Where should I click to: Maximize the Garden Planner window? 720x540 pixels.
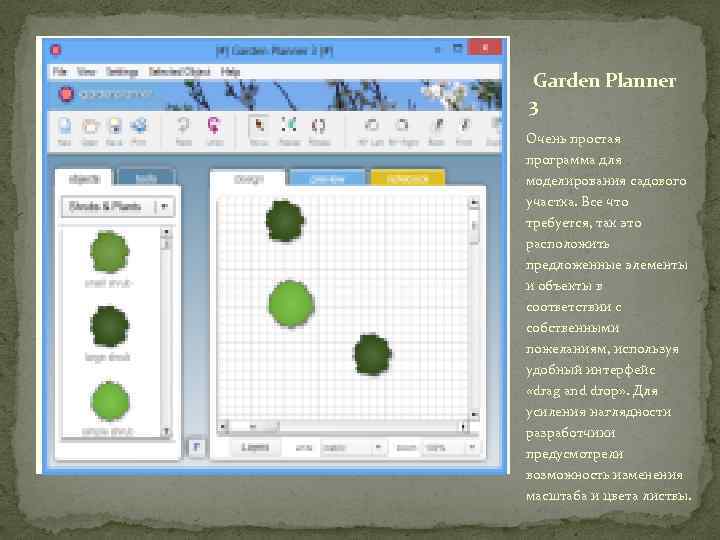(x=457, y=48)
